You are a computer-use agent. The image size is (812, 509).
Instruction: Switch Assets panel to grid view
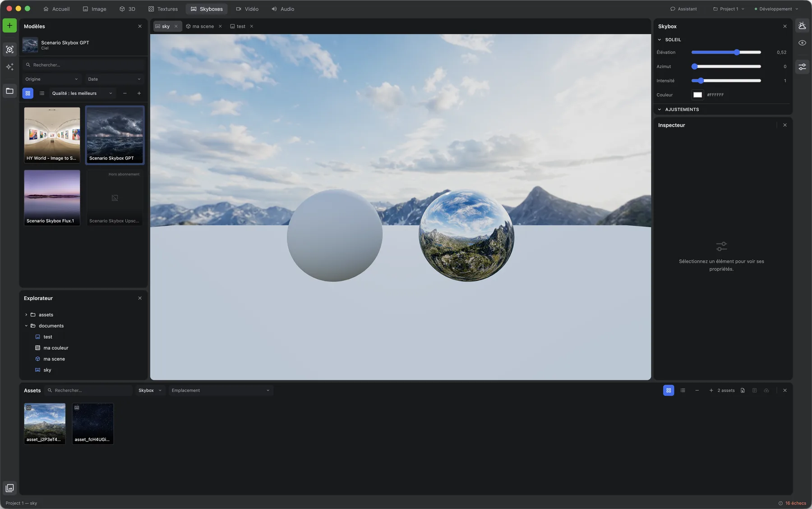(x=669, y=390)
